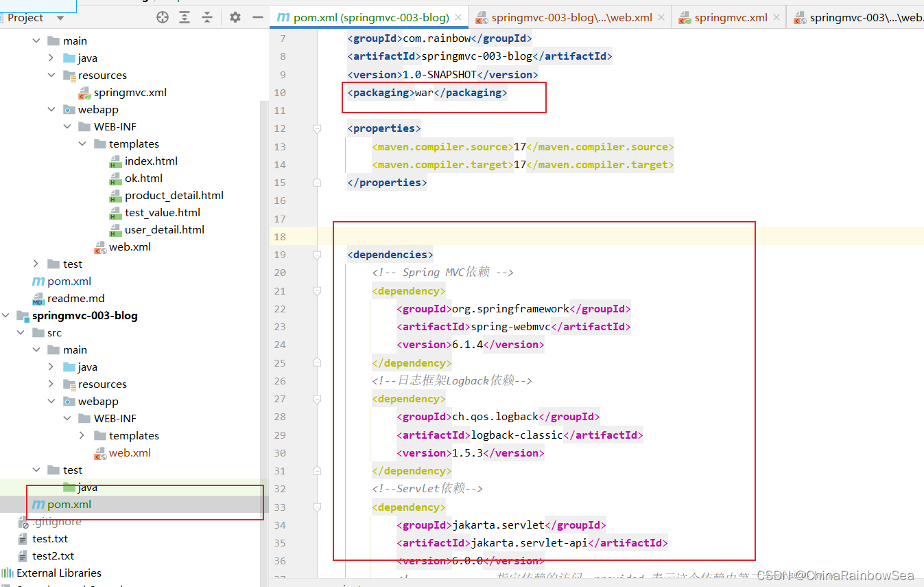Select index.html in the templates folder
The image size is (924, 587).
[151, 161]
